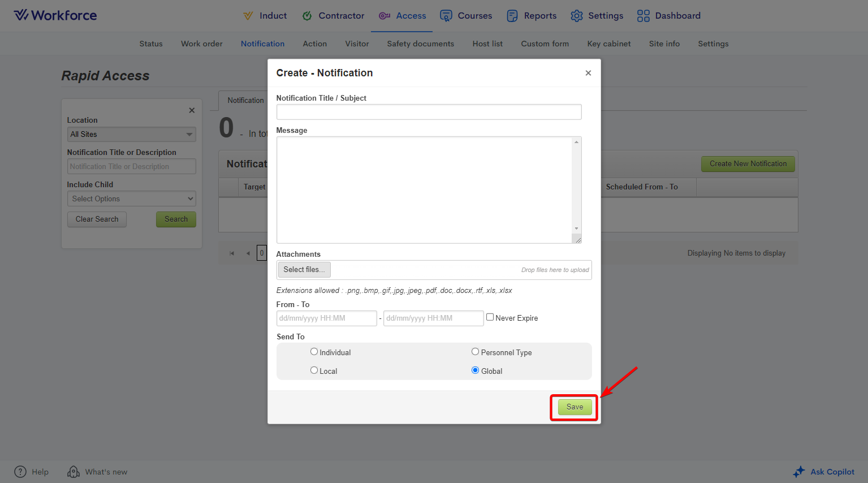The width and height of the screenshot is (868, 483).
Task: Open the Courses icon in navigation
Action: [x=446, y=16]
